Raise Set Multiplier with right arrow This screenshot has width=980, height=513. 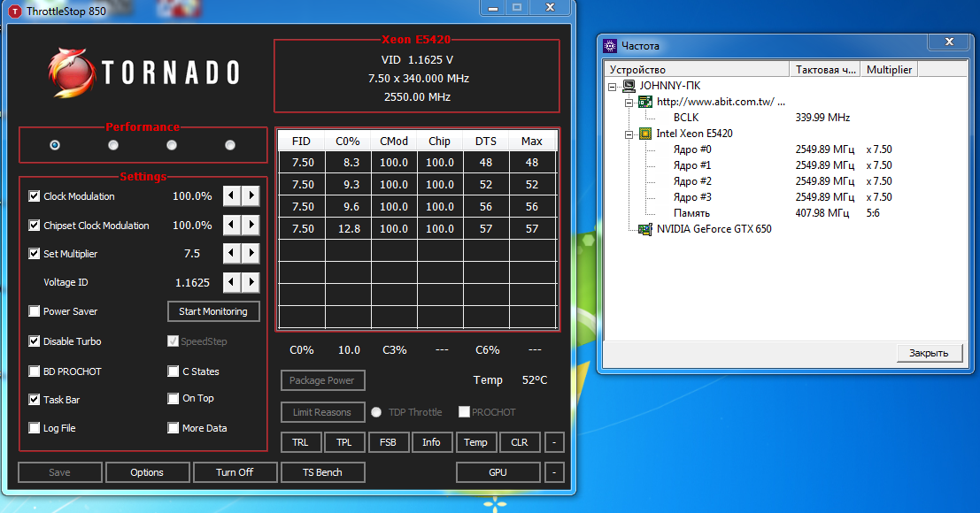point(251,253)
